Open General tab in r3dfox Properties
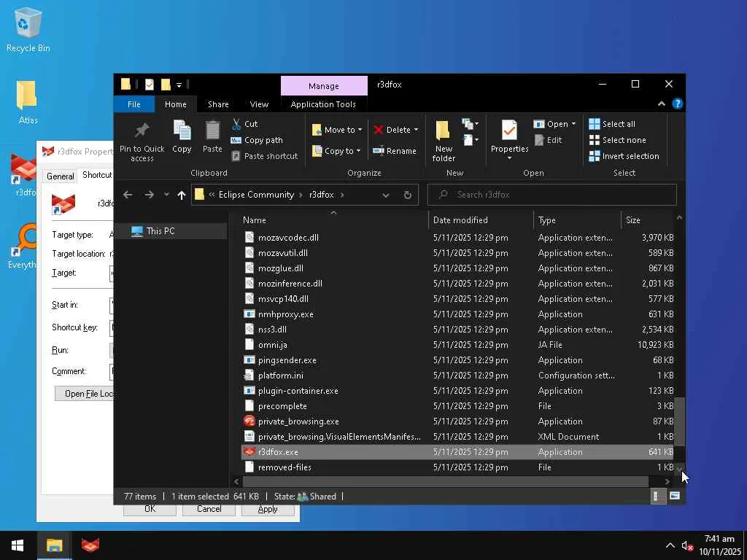Screen dimensions: 747x560 (60, 176)
